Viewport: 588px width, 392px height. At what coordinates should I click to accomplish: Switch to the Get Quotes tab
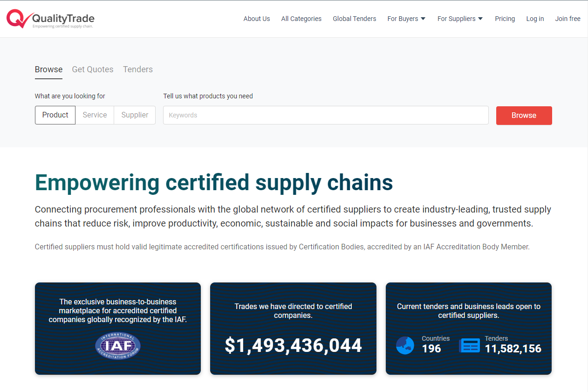[93, 69]
